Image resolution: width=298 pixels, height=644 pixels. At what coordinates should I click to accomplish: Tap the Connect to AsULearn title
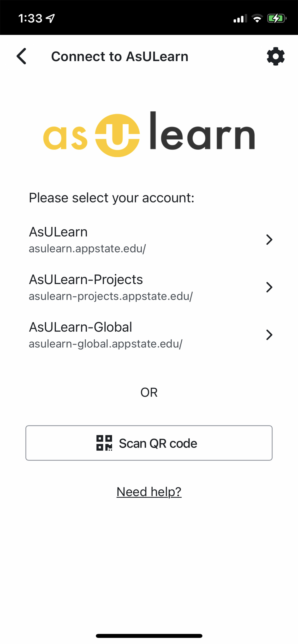click(x=120, y=57)
